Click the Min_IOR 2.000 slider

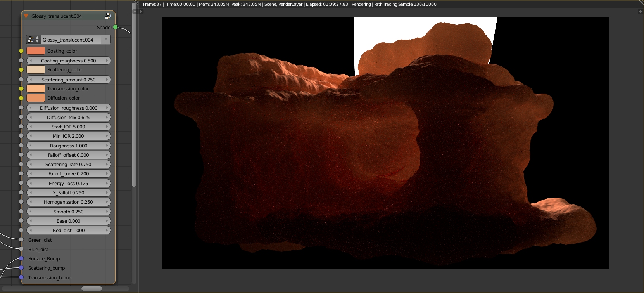click(x=69, y=136)
